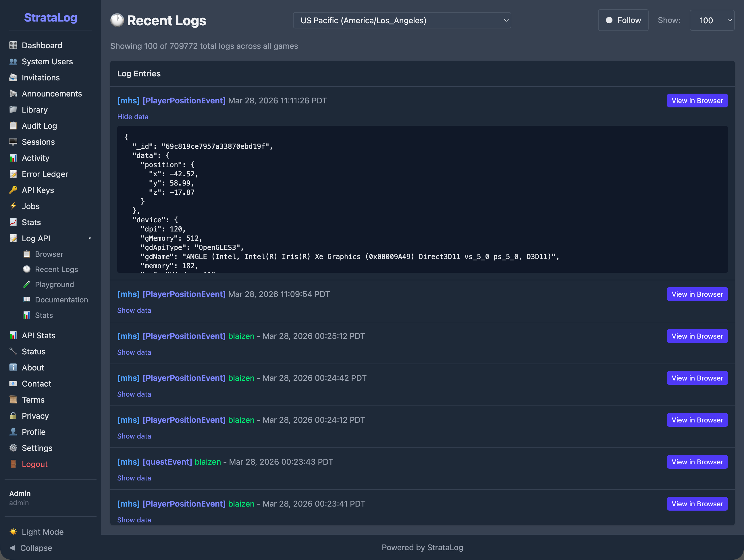Change the Show count from 100
Image resolution: width=744 pixels, height=560 pixels.
tap(712, 20)
